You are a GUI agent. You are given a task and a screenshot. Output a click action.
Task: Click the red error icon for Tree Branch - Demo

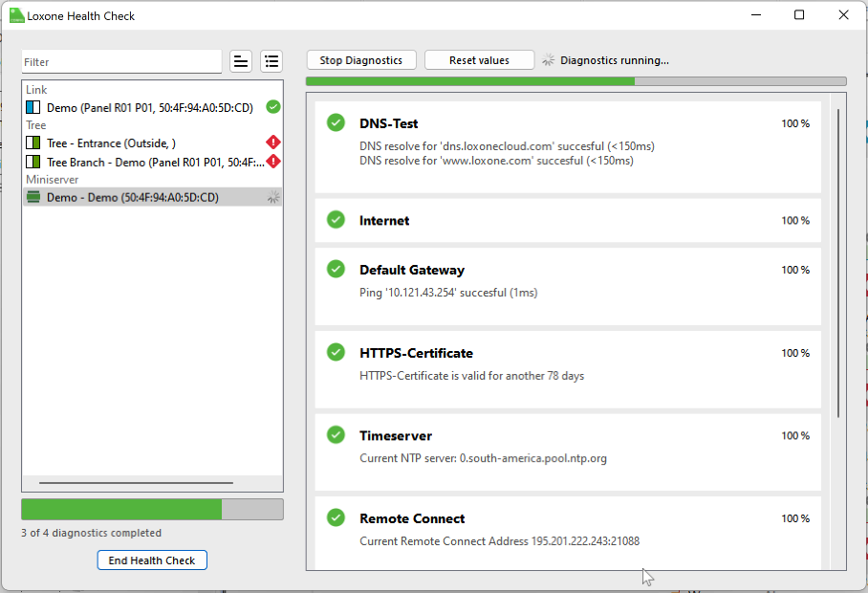point(273,162)
